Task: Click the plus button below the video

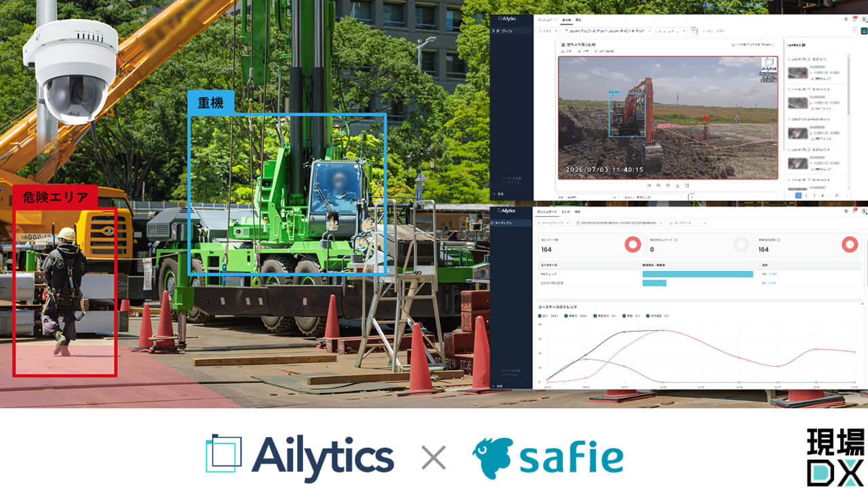Action: click(692, 197)
